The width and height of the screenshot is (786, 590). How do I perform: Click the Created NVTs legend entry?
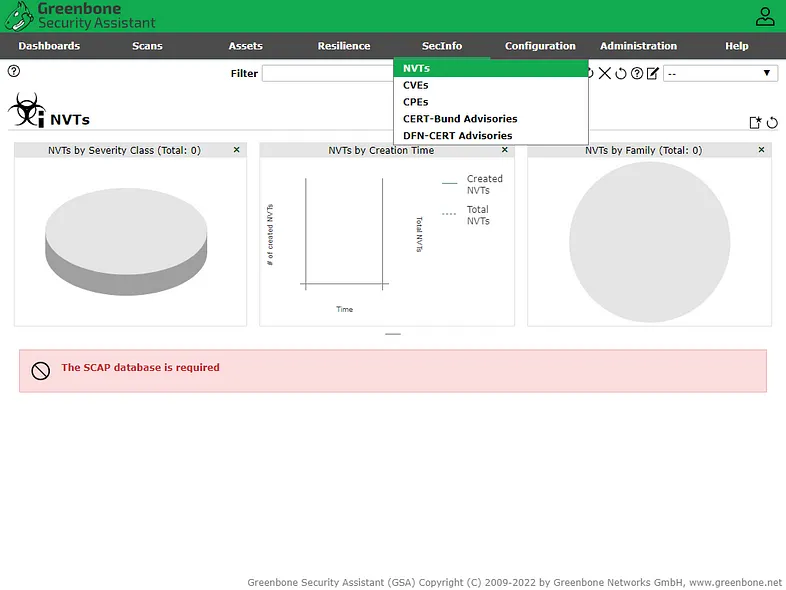[472, 184]
